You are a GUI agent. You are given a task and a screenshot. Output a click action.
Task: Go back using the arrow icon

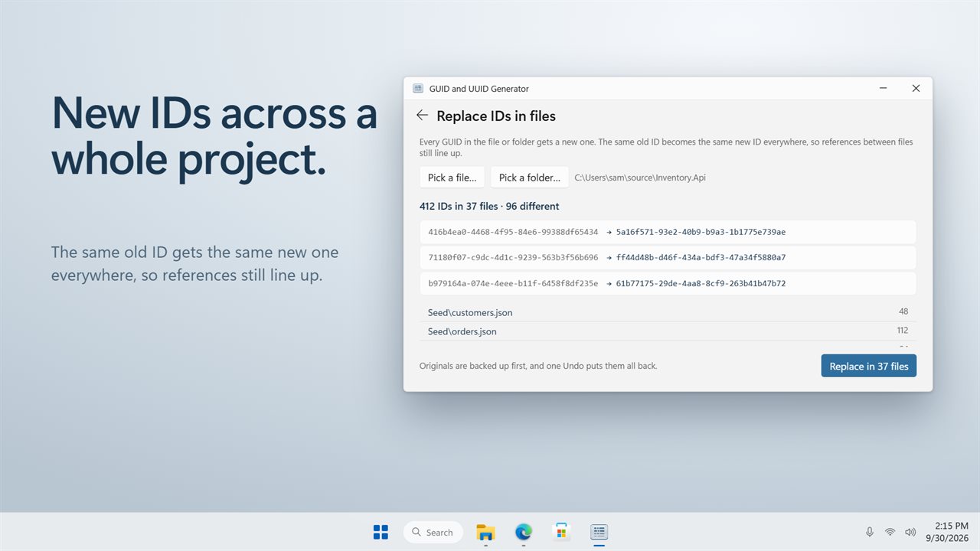pos(422,116)
